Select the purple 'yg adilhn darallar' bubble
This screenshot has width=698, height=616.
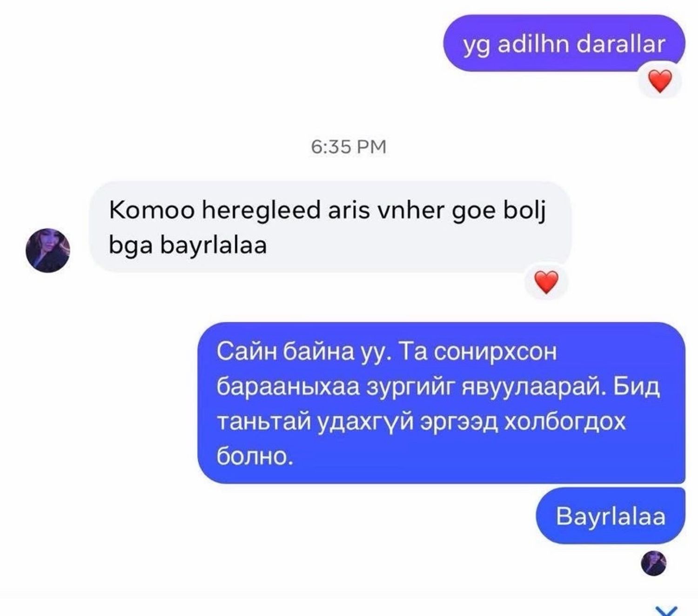point(564,43)
